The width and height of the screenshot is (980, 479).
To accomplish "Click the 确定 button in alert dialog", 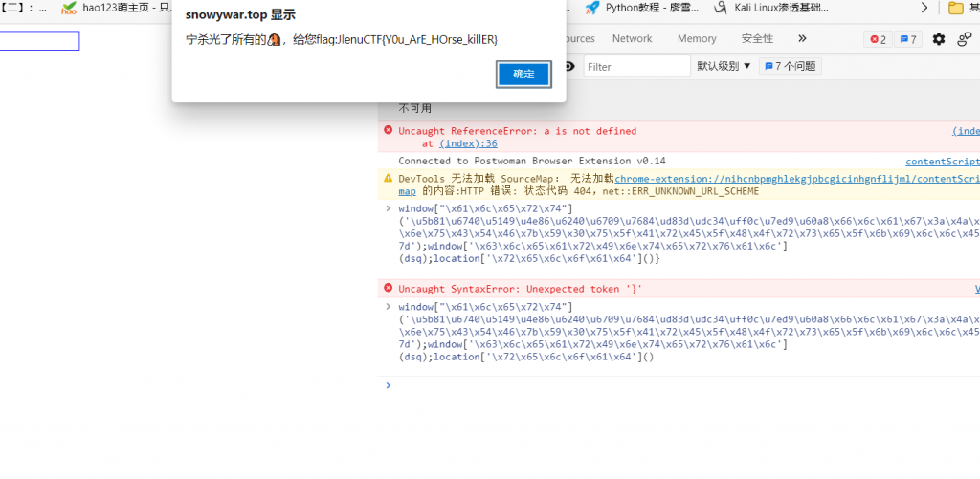I will 523,75.
